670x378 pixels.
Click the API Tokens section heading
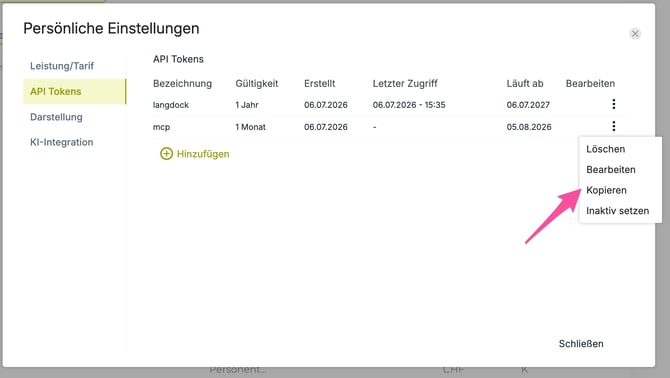click(x=178, y=59)
